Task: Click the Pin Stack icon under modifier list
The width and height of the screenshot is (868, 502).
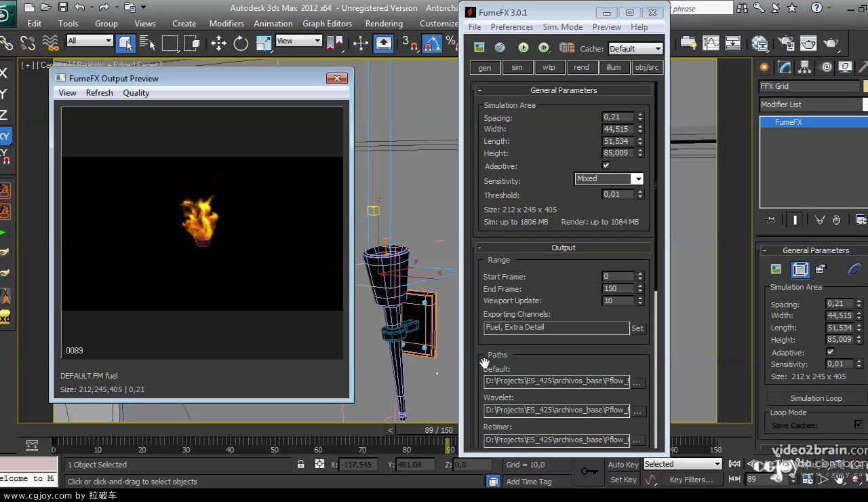Action: click(770, 220)
